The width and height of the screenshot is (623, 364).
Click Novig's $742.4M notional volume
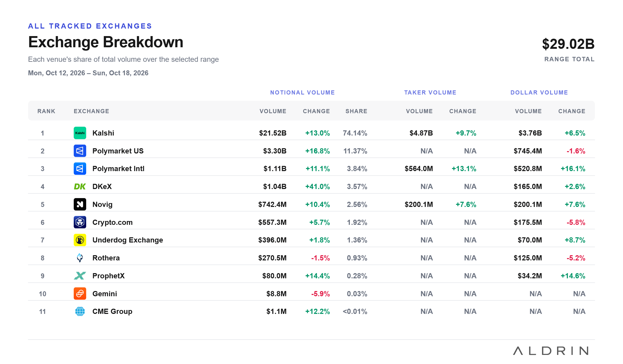[x=272, y=204]
